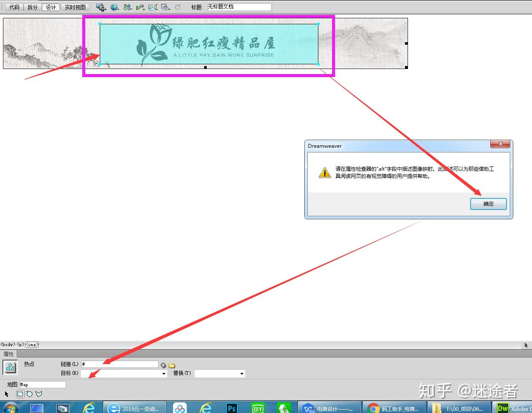Click the point-to-file target icon
Viewport: 532px width, 413px height.
[163, 365]
